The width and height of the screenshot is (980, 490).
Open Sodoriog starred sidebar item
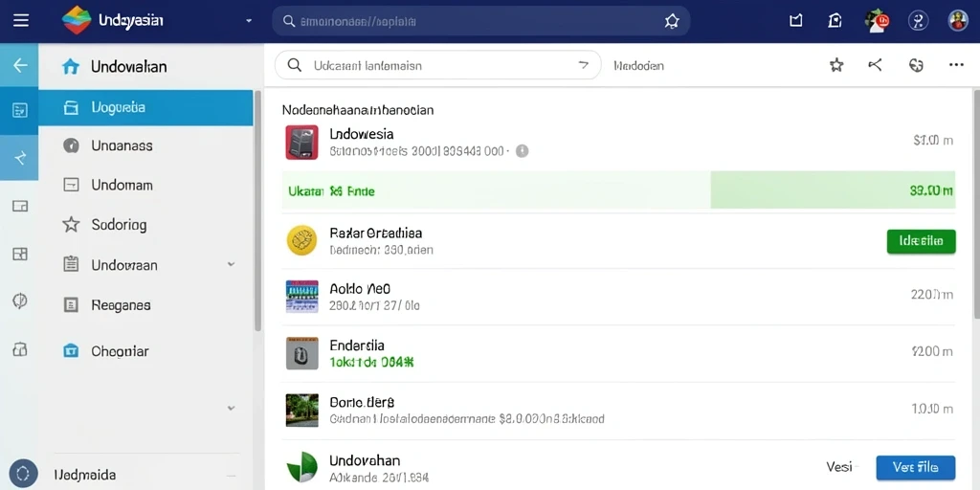[145, 224]
